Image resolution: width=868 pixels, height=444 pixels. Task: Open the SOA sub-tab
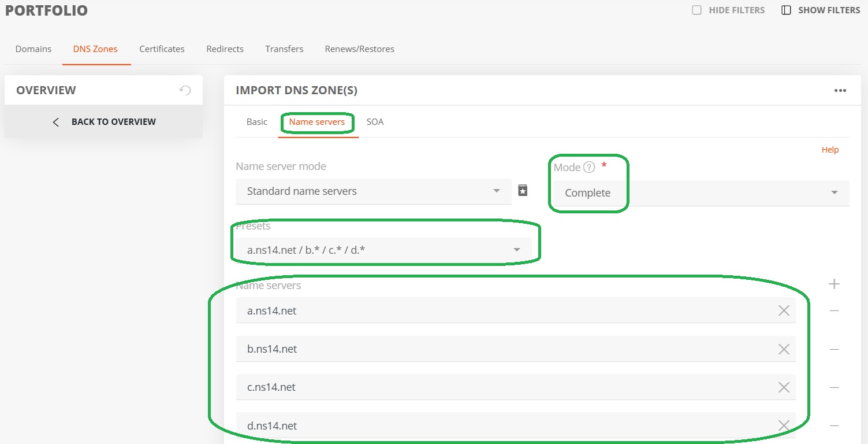[375, 122]
